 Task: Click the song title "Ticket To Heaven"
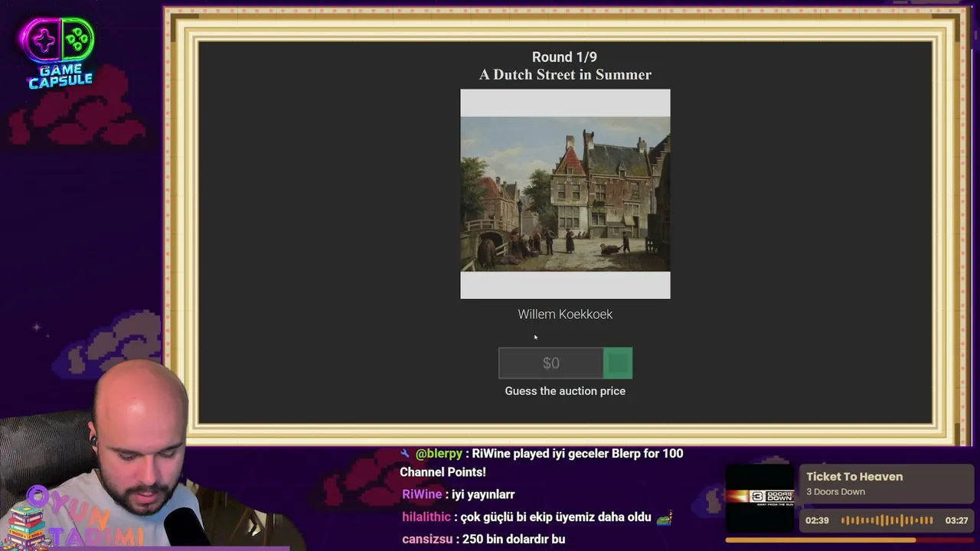854,477
